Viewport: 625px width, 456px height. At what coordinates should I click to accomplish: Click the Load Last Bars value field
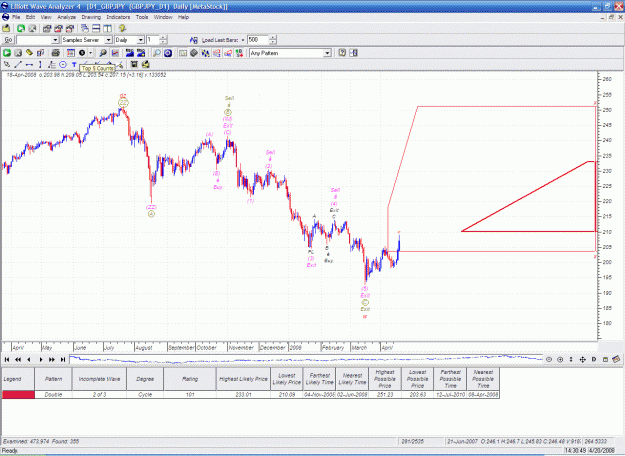click(x=257, y=40)
